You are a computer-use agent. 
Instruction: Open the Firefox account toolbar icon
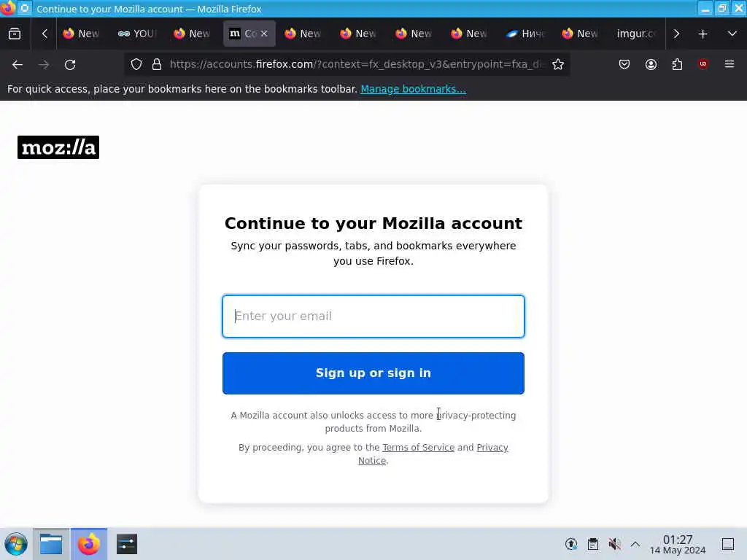(x=651, y=64)
